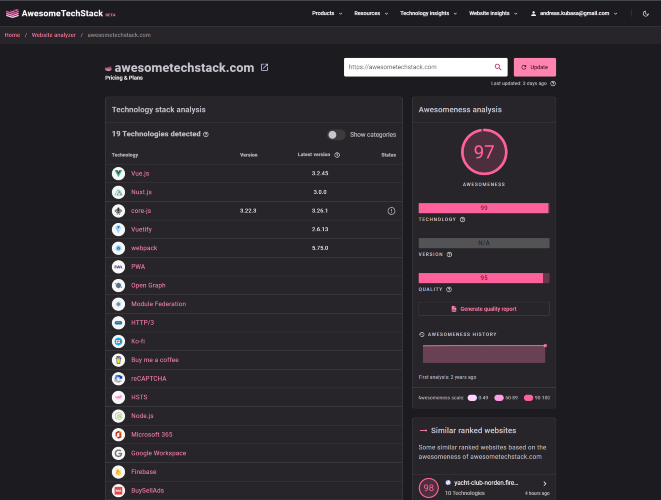
Task: Open the Module Federation link
Action: tap(159, 304)
